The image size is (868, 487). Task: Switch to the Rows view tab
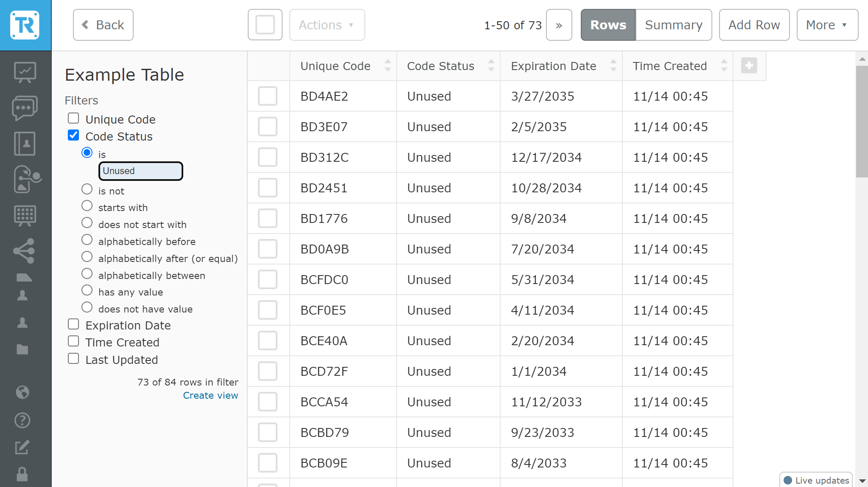point(608,25)
